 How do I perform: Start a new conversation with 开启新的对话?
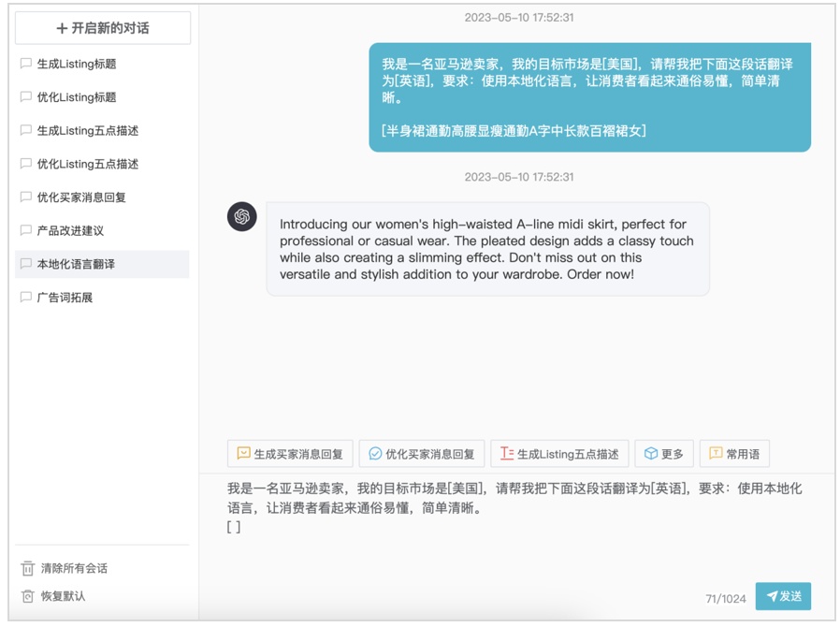pyautogui.click(x=103, y=28)
